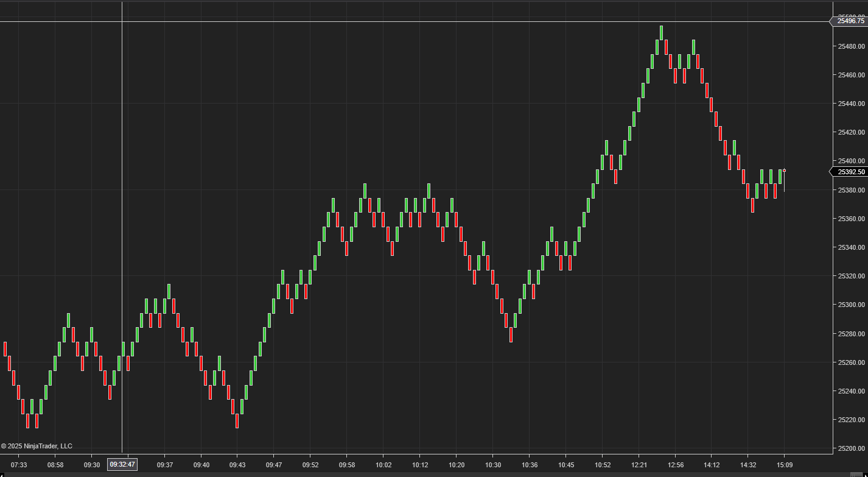Screen dimensions: 868x477
Task: Select the highest green candle at the peak
Action: coord(661,33)
